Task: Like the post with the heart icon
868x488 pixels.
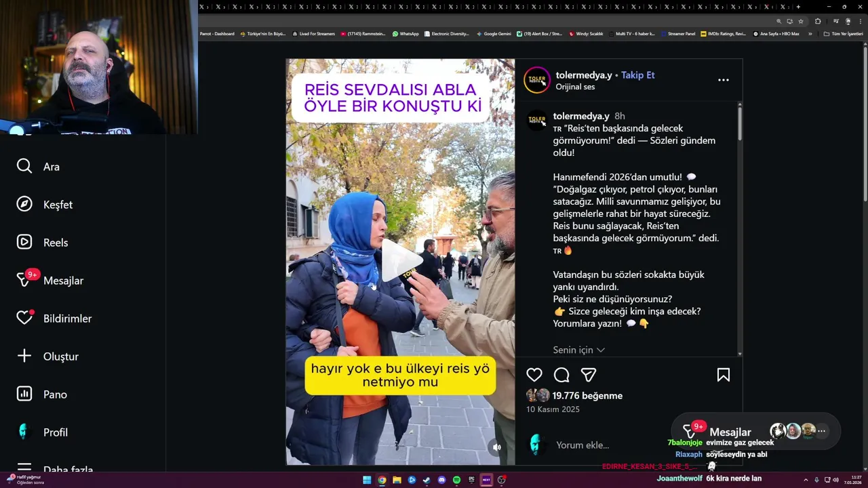Action: click(534, 375)
